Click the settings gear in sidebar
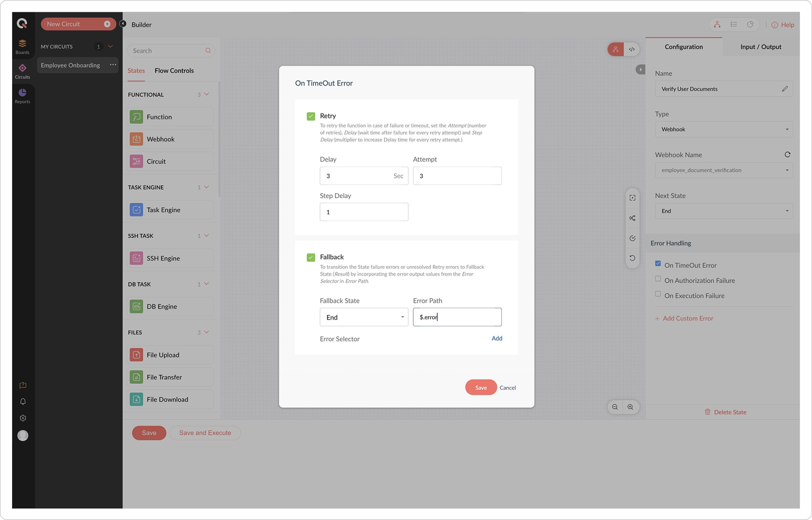Viewport: 812px width, 520px height. [x=23, y=418]
